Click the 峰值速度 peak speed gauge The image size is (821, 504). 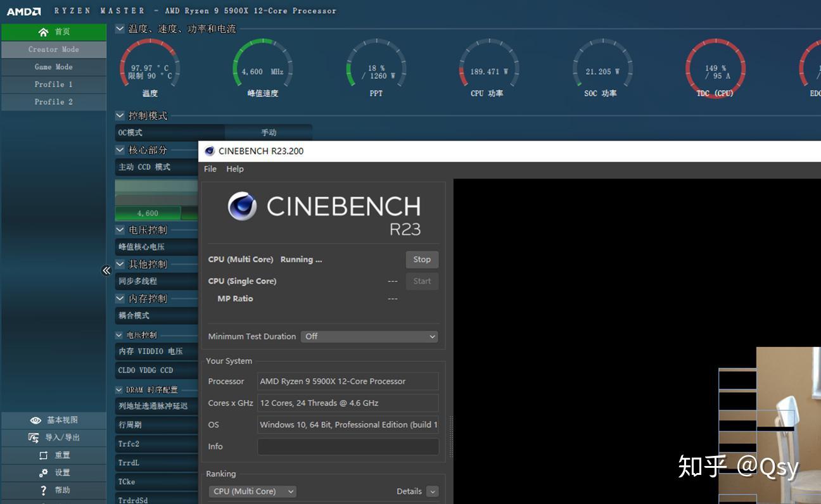pyautogui.click(x=262, y=68)
